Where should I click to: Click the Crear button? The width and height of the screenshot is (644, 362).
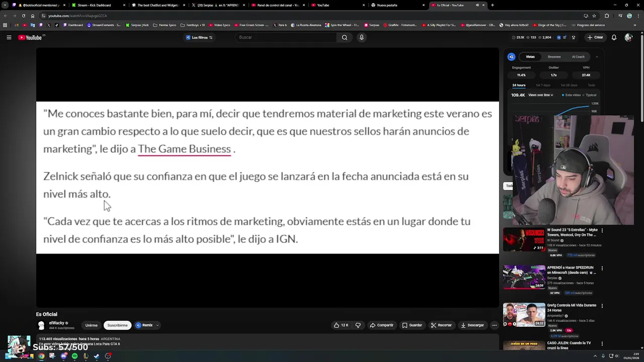[x=595, y=37]
